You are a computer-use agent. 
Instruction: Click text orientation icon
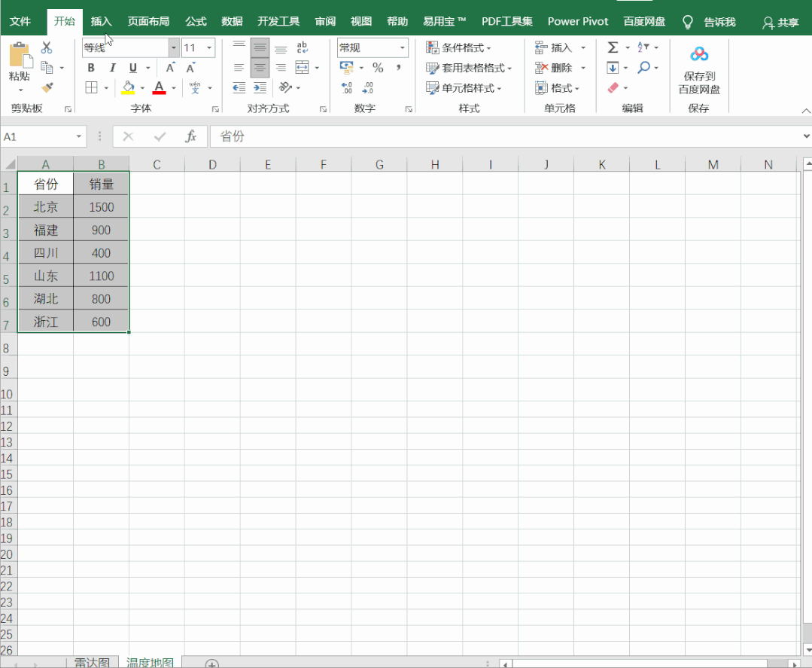[x=285, y=87]
